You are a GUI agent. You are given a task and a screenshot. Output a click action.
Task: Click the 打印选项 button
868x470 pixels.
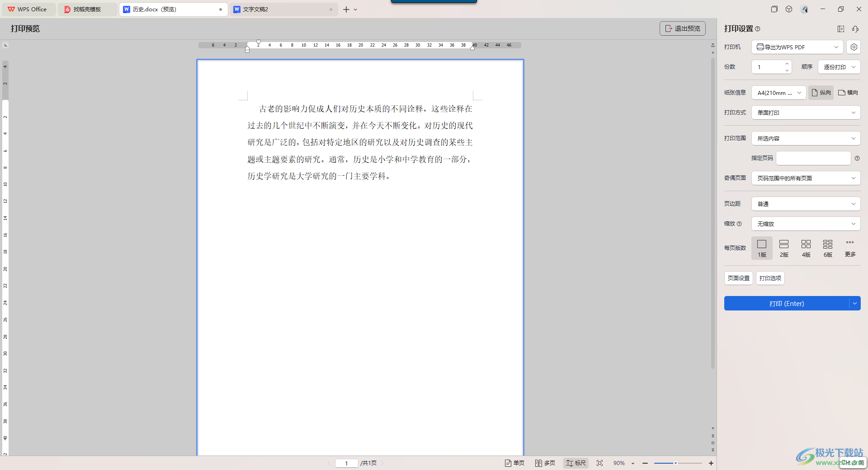770,278
